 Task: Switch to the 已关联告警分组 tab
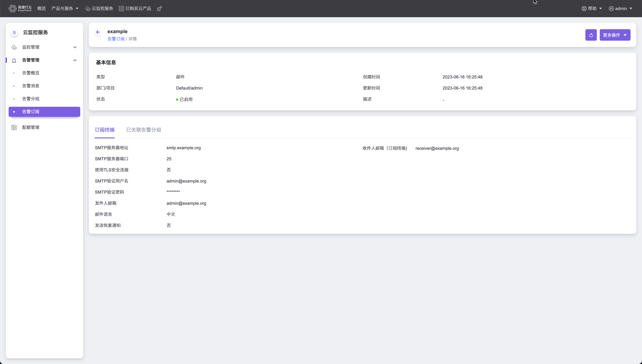point(143,130)
